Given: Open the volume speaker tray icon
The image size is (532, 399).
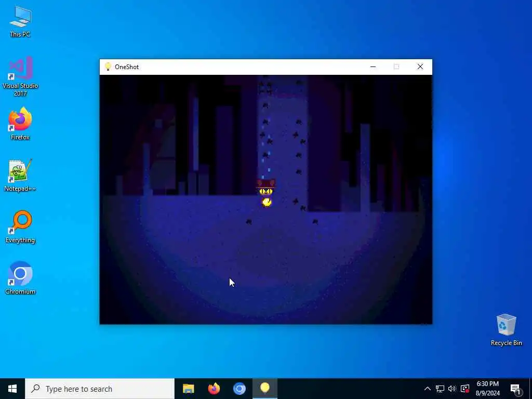Looking at the screenshot, I should click(x=452, y=389).
